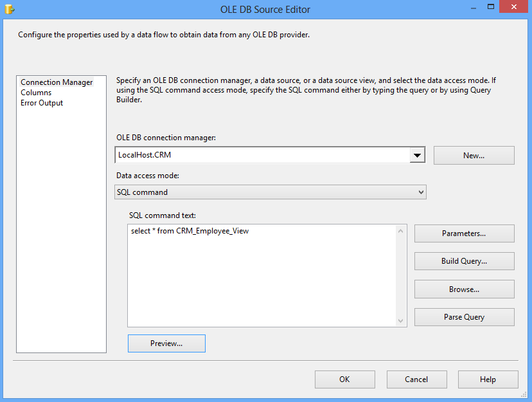Click the window resize grip corner

pyautogui.click(x=524, y=394)
